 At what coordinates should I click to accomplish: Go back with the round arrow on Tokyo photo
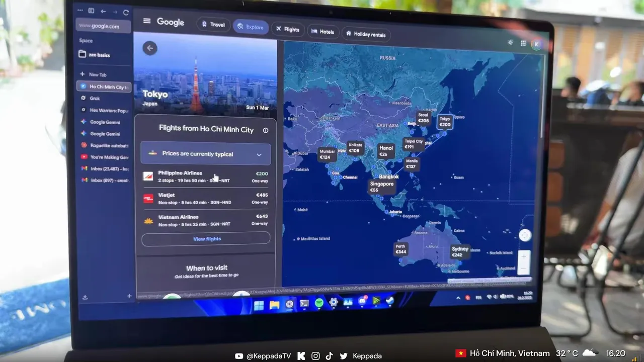[x=149, y=48]
